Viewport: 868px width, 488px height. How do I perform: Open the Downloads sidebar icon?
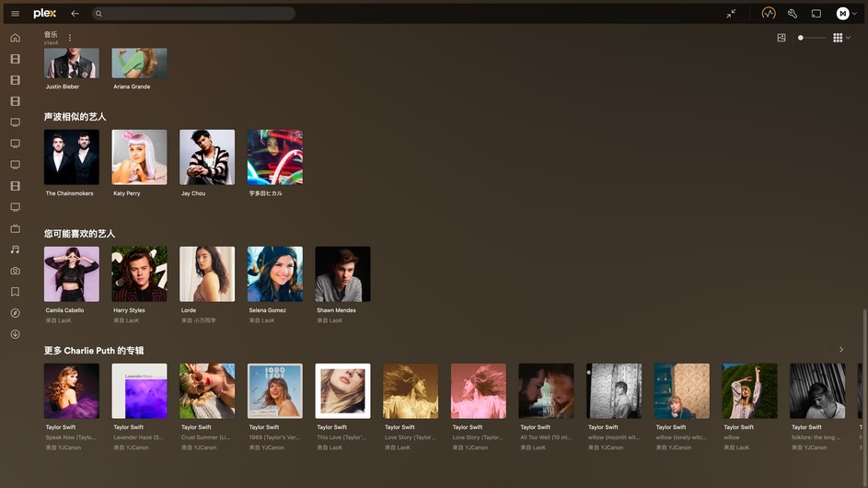(15, 334)
